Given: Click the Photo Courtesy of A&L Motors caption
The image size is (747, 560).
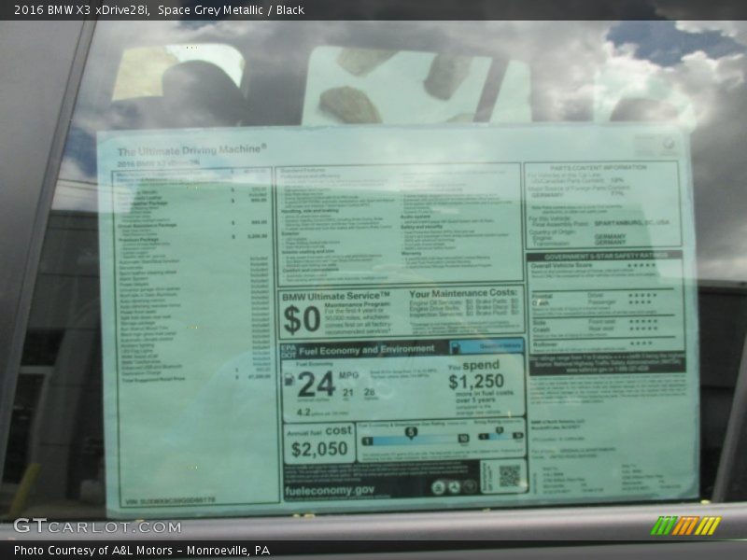Looking at the screenshot, I should [x=142, y=551].
